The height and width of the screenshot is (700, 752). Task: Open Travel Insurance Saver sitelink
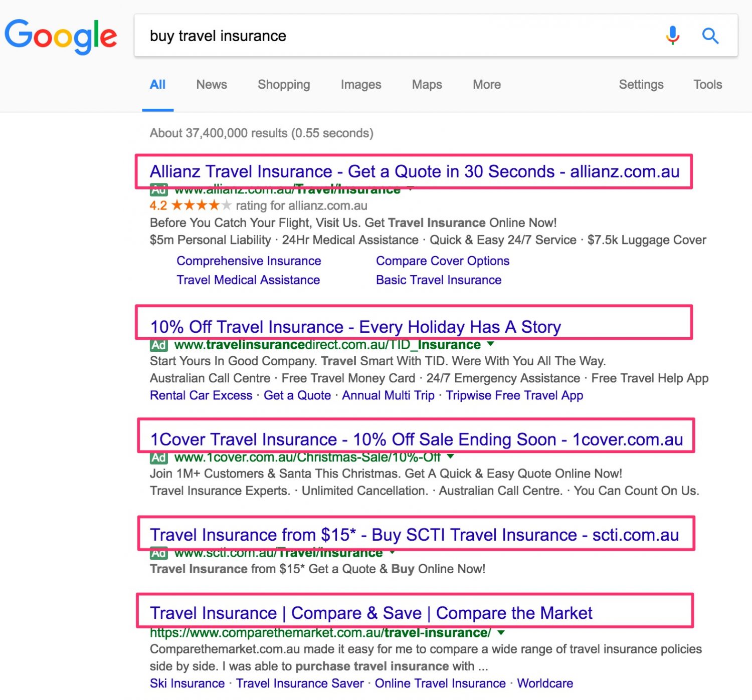click(x=300, y=683)
